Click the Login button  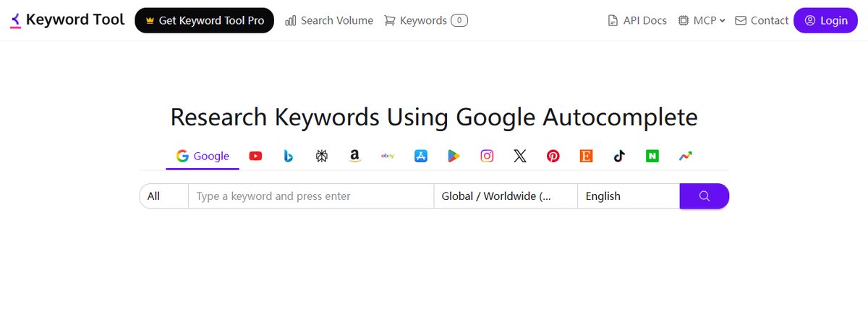[x=825, y=20]
